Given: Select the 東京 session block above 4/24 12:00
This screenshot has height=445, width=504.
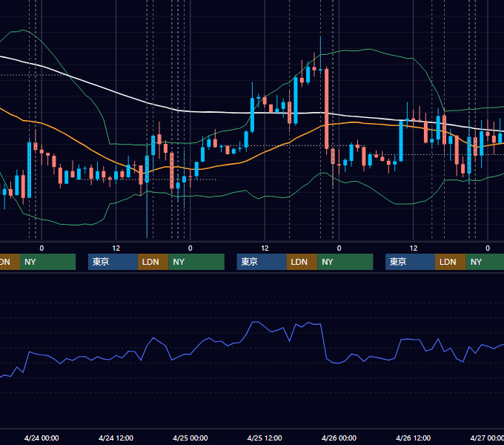Looking at the screenshot, I should [x=113, y=262].
